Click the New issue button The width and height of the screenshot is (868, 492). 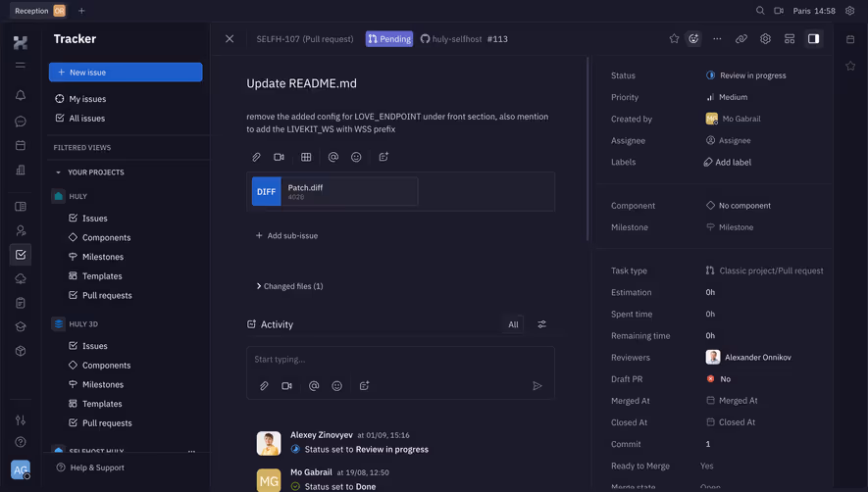[126, 72]
